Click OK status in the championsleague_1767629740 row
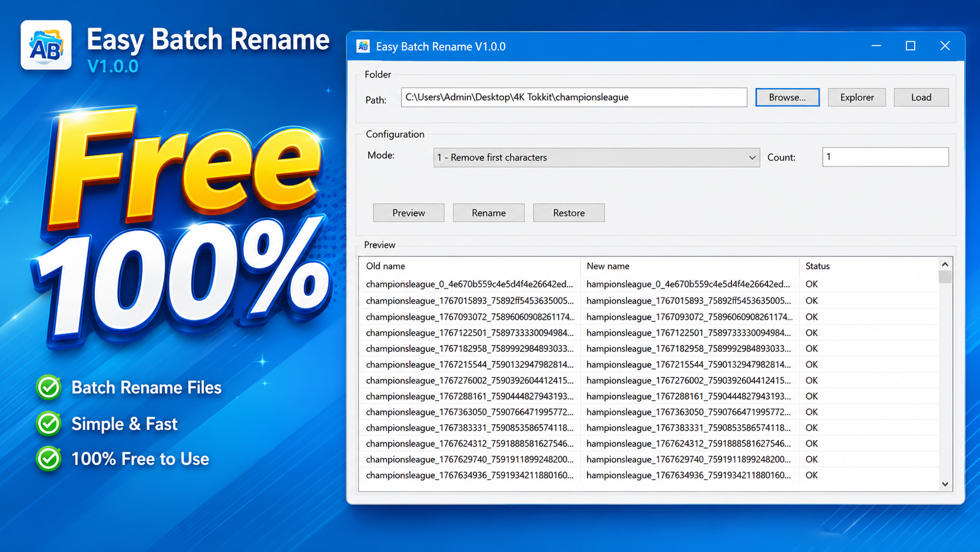Image resolution: width=980 pixels, height=552 pixels. [811, 459]
